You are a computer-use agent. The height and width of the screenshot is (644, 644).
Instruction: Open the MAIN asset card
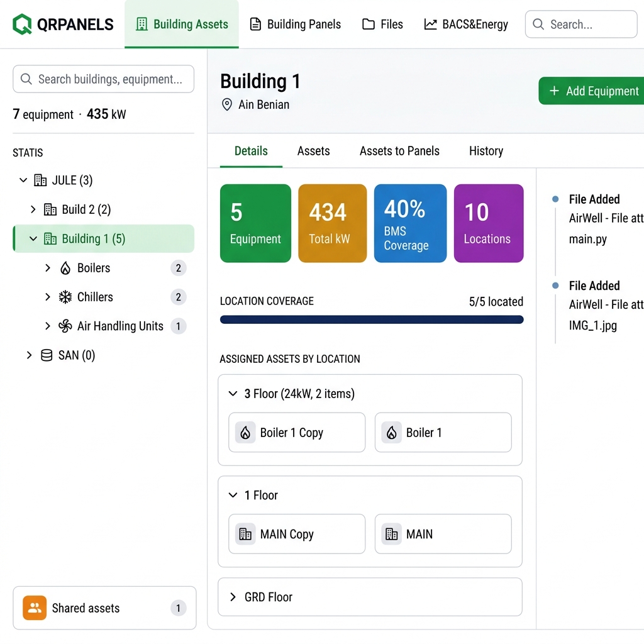[443, 534]
